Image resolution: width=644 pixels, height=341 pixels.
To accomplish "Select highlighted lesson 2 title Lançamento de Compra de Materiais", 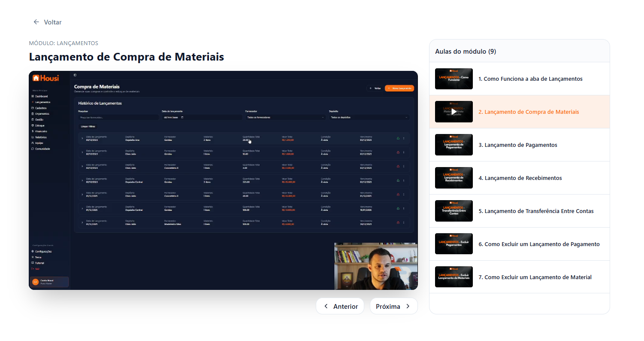I will [529, 112].
